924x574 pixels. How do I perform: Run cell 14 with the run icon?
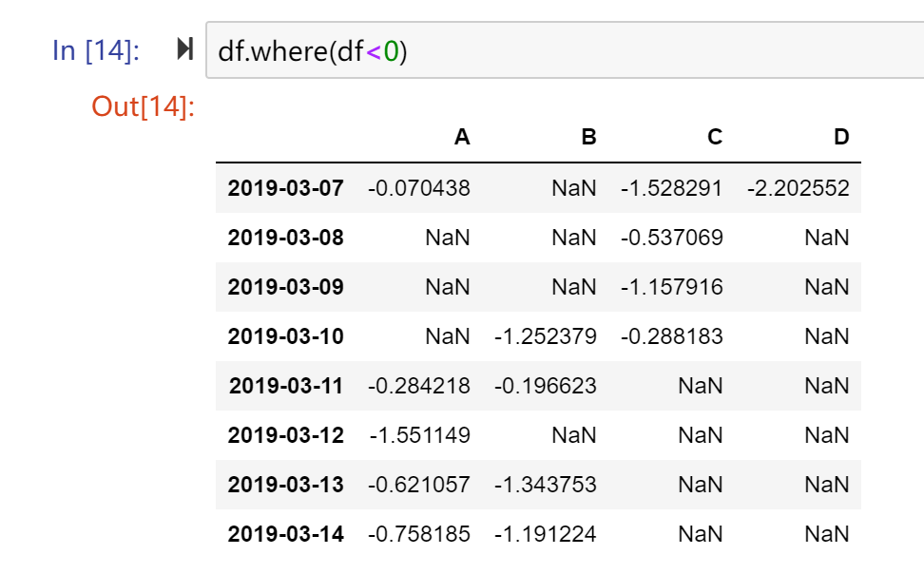coord(185,48)
